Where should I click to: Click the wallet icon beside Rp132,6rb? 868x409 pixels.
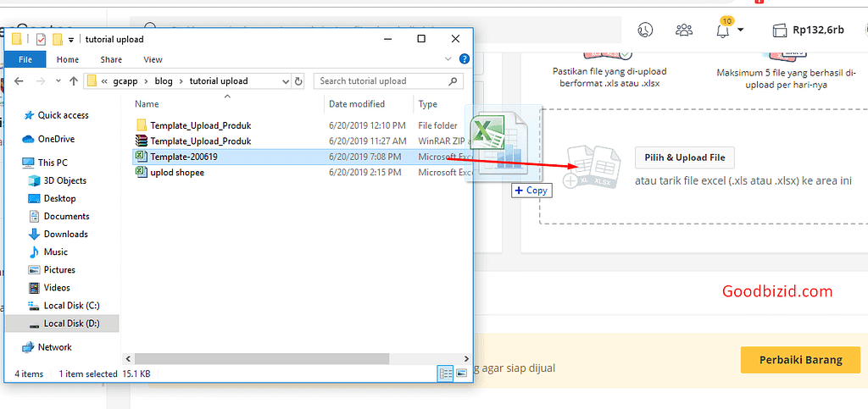[780, 30]
